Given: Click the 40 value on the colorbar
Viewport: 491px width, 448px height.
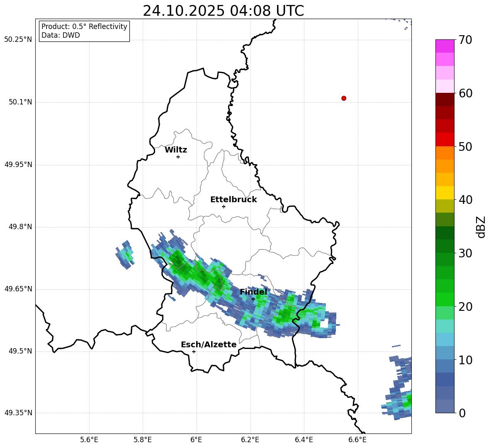Looking at the screenshot, I should [465, 200].
